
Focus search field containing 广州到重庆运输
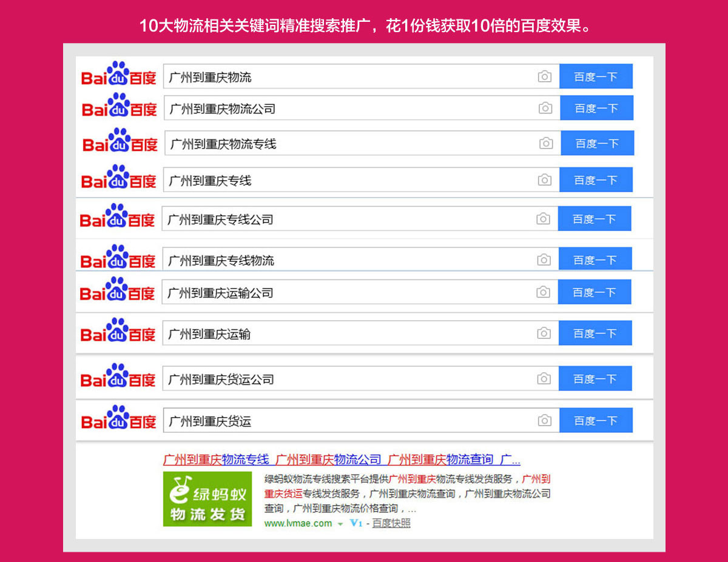click(x=360, y=333)
